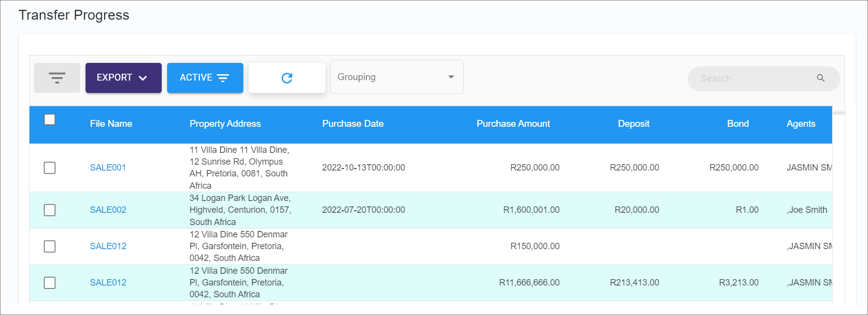Open the SALE002 file link
The height and width of the screenshot is (315, 868).
(108, 210)
